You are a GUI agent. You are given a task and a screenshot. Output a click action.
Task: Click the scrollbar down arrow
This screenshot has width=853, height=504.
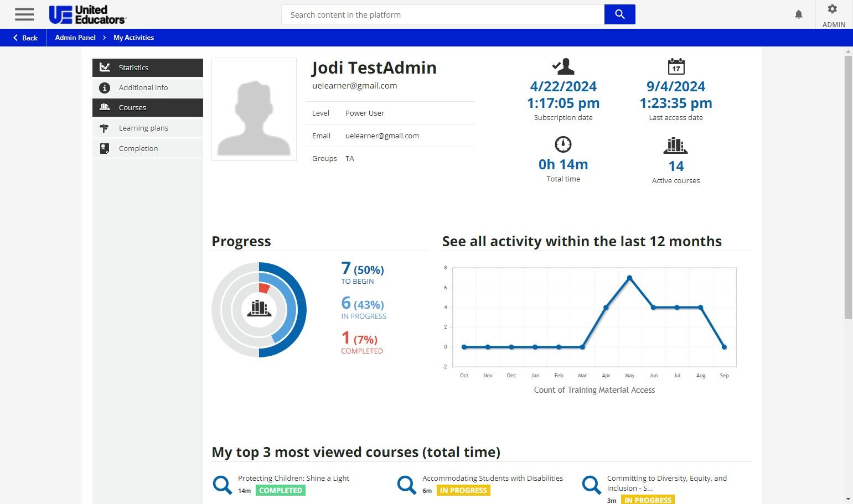848,500
